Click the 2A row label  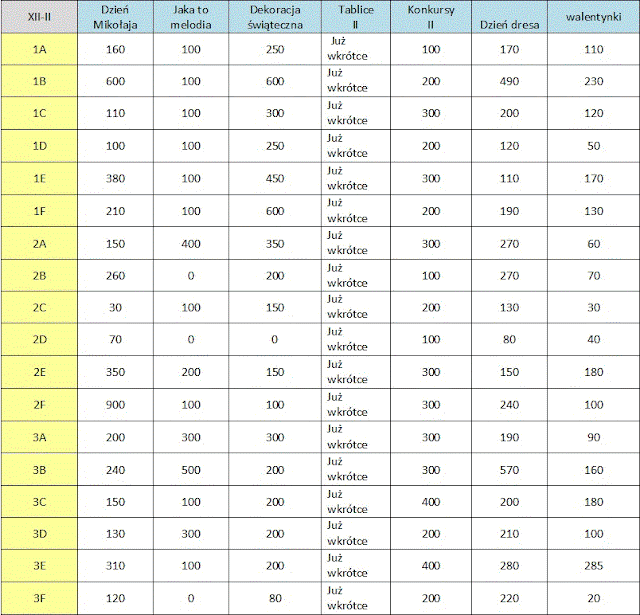tap(39, 244)
